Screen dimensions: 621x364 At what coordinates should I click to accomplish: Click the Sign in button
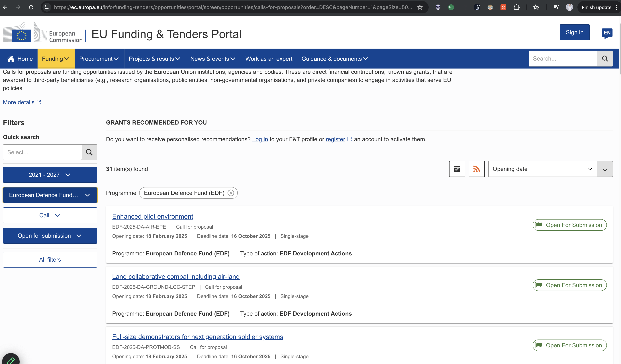[574, 32]
